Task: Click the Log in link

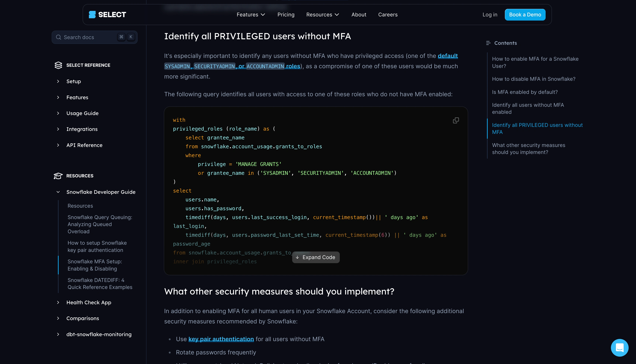Action: click(490, 15)
